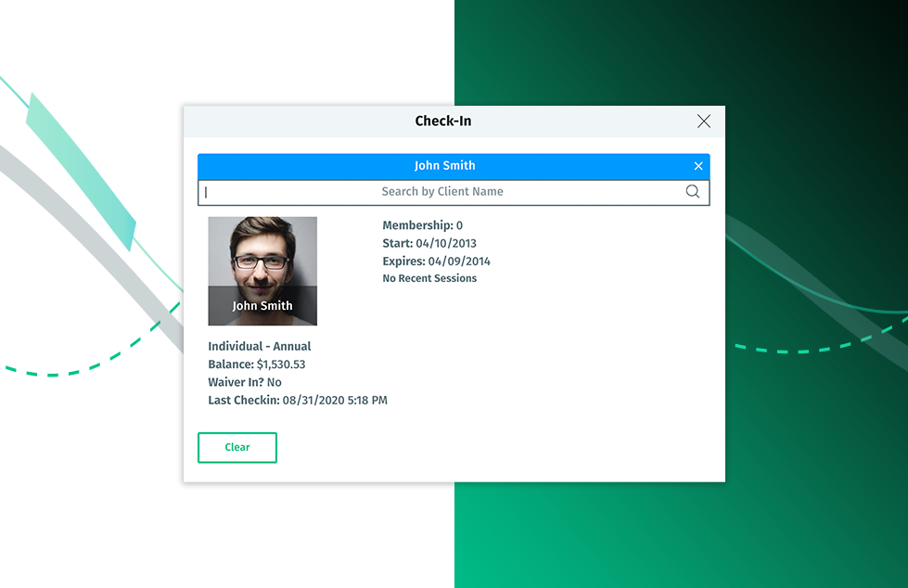Select the John Smith name in blue bar
The height and width of the screenshot is (588, 908).
(x=444, y=166)
